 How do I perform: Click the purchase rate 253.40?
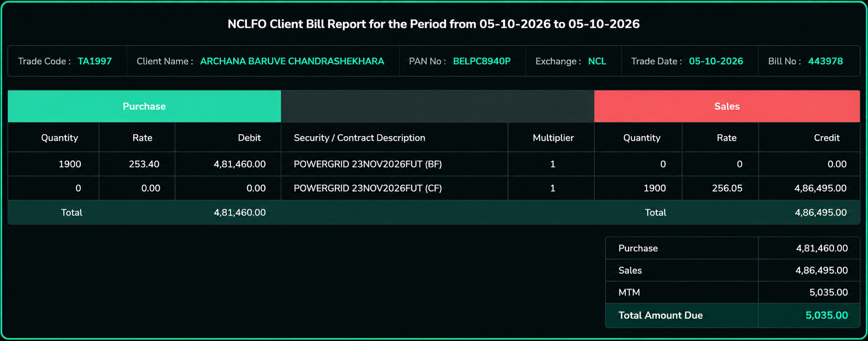pyautogui.click(x=144, y=164)
